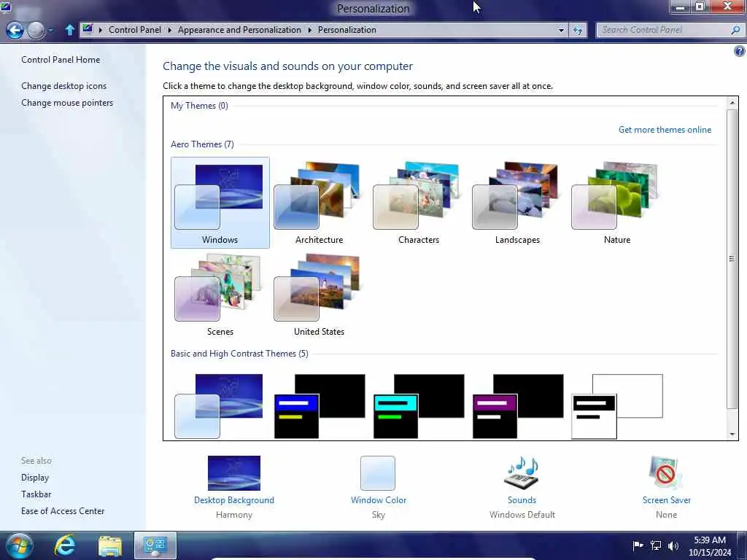This screenshot has width=747, height=560.
Task: Open Action Center flag icon
Action: (x=638, y=545)
